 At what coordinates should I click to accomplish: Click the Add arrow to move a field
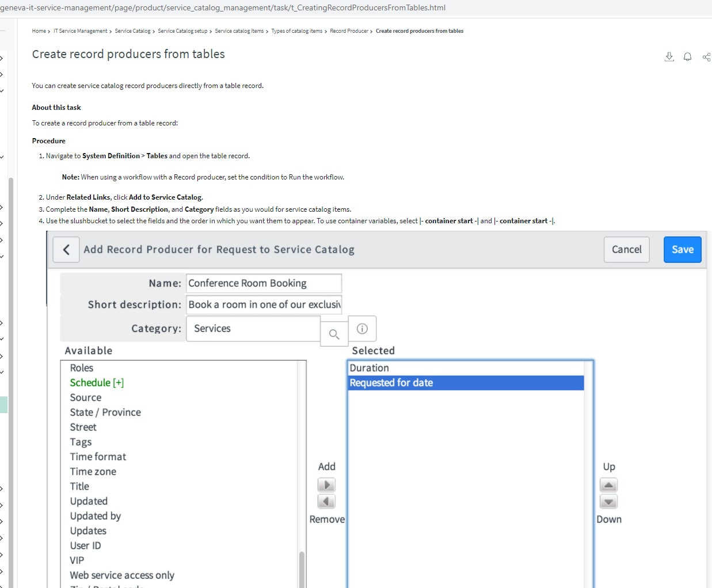click(326, 484)
